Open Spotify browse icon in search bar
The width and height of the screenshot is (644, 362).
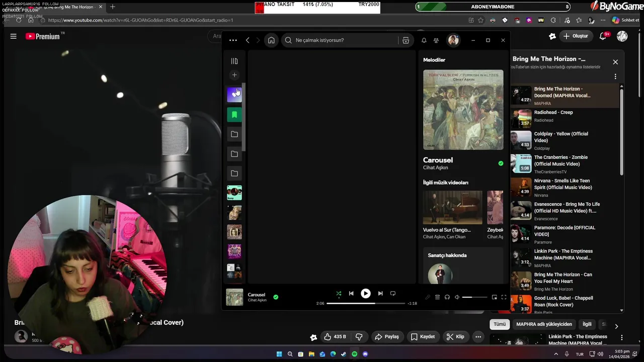tap(406, 40)
